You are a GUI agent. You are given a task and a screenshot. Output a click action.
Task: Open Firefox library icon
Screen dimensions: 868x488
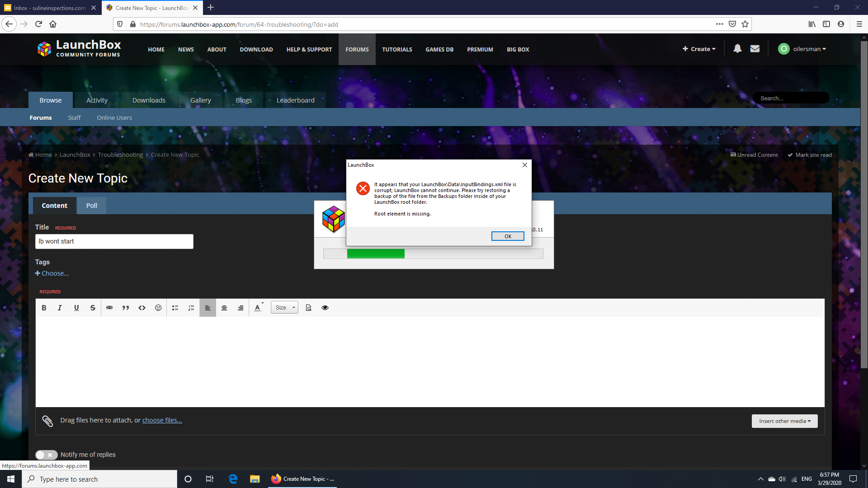coord(812,24)
